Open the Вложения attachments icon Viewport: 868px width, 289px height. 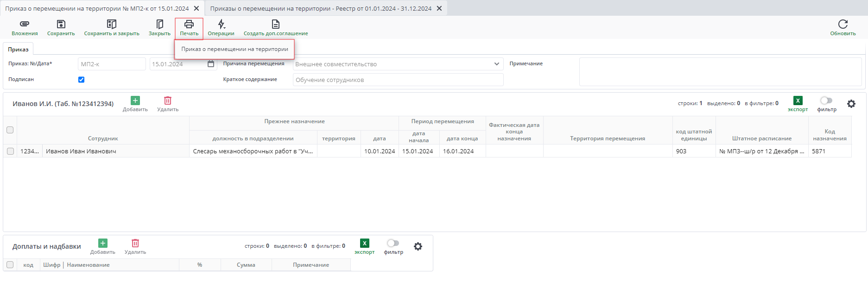point(25,24)
